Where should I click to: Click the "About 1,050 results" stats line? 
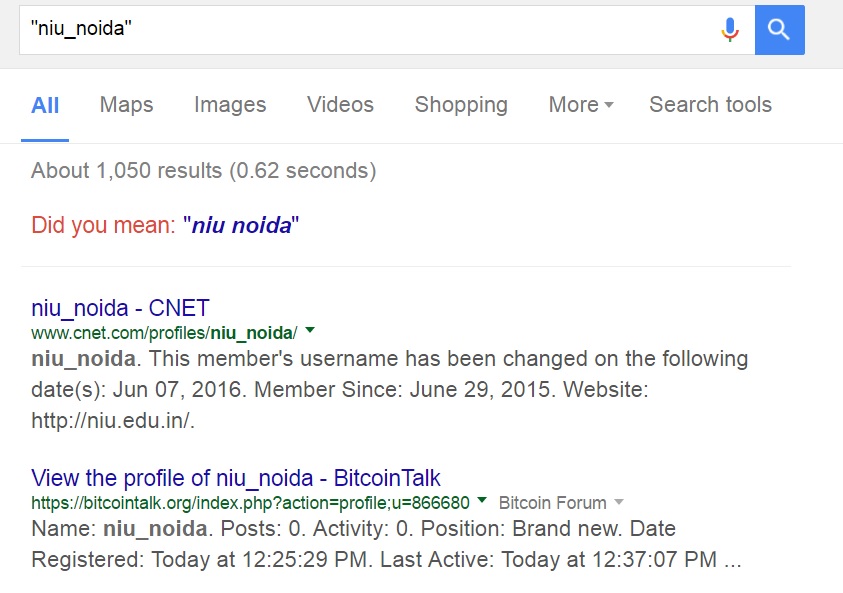204,171
